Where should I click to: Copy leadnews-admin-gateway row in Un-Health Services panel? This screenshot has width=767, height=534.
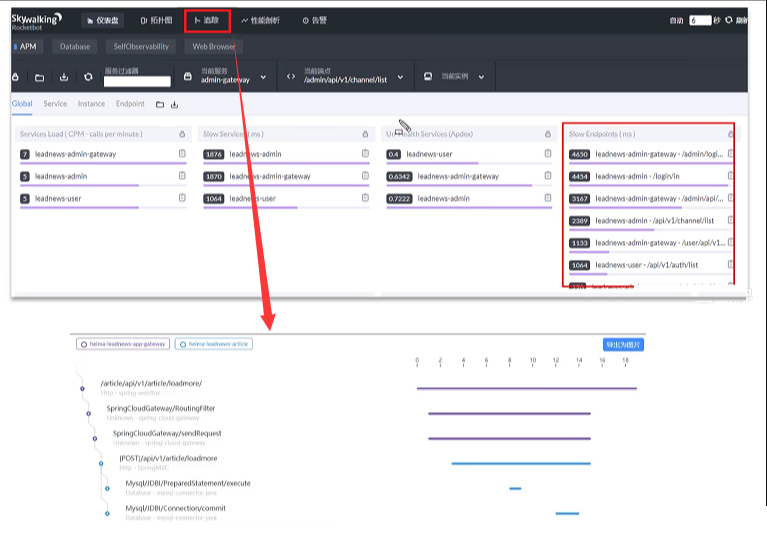pyautogui.click(x=548, y=176)
